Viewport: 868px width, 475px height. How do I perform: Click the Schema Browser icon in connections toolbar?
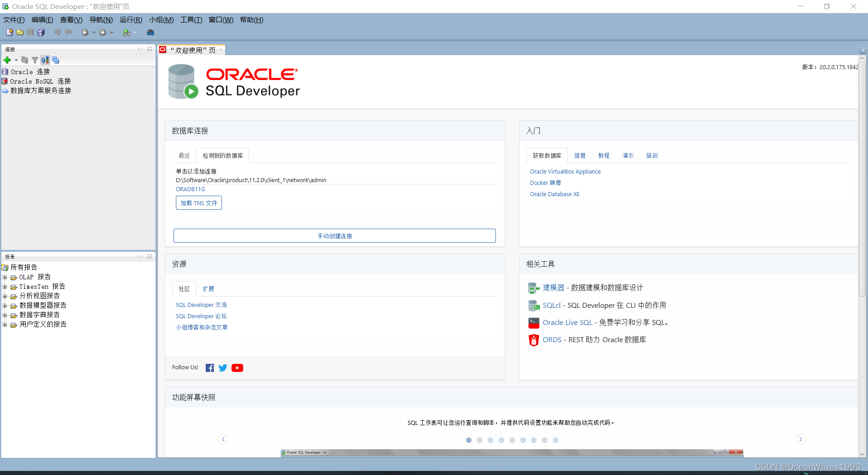point(45,60)
